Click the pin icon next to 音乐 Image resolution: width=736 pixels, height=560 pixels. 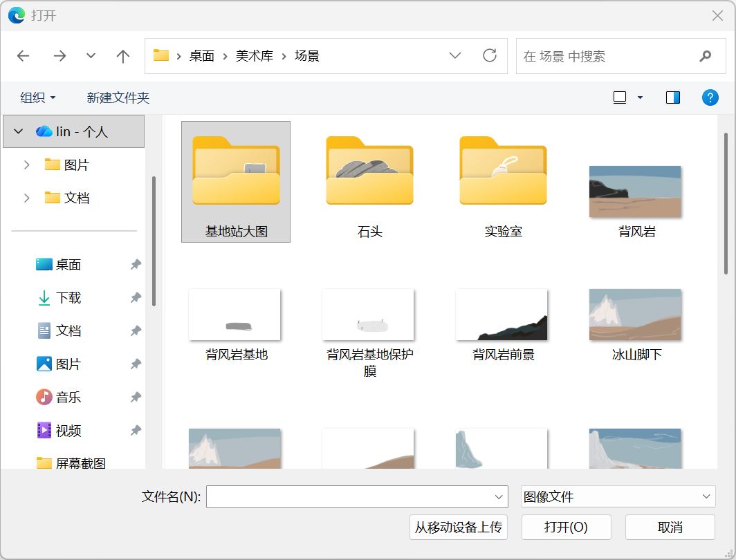click(136, 398)
